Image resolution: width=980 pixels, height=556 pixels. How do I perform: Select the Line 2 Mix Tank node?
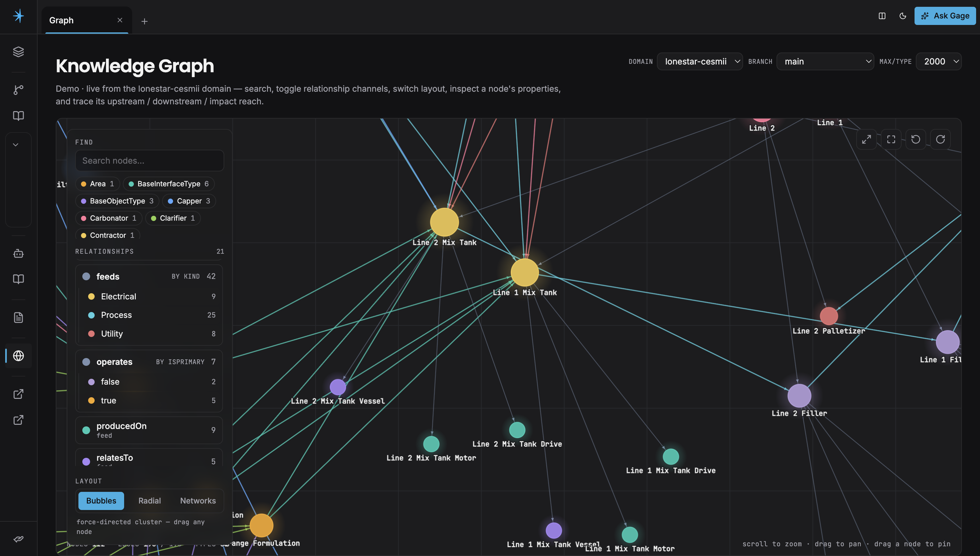pos(444,222)
